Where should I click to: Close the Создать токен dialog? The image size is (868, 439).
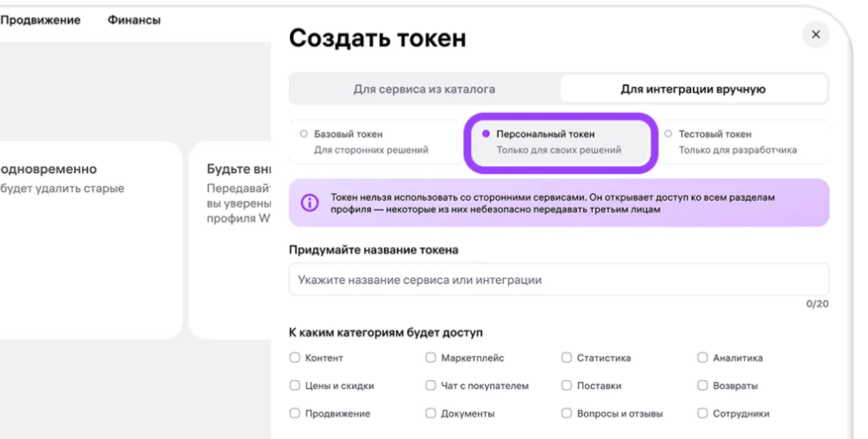816,35
